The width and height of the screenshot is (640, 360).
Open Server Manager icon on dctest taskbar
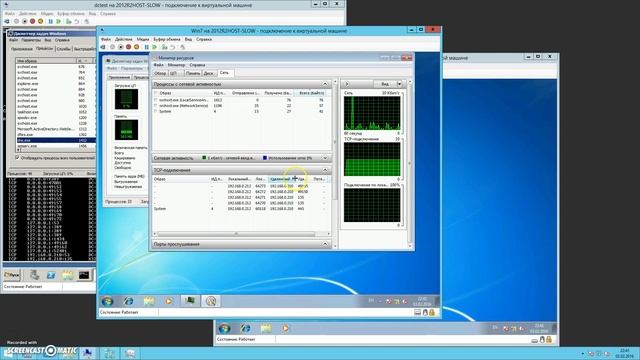click(34, 275)
